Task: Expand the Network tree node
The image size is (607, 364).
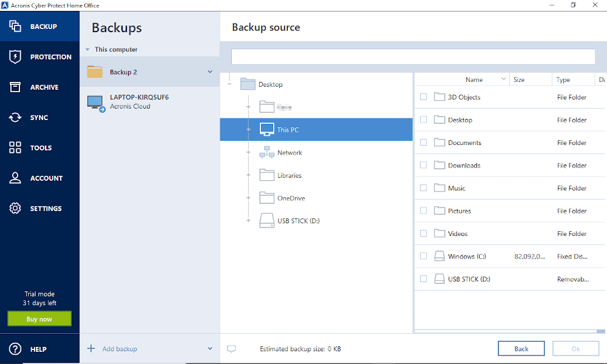Action: [248, 152]
